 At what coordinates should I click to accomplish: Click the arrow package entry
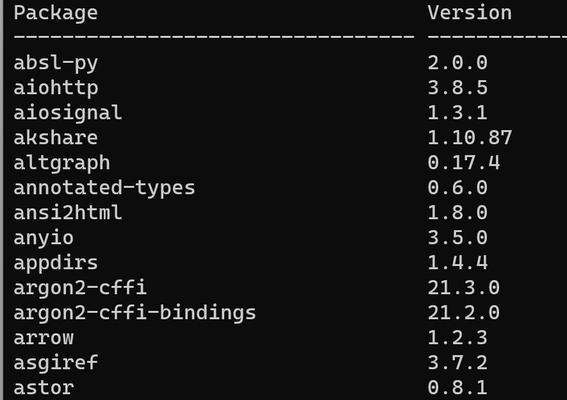pos(44,338)
